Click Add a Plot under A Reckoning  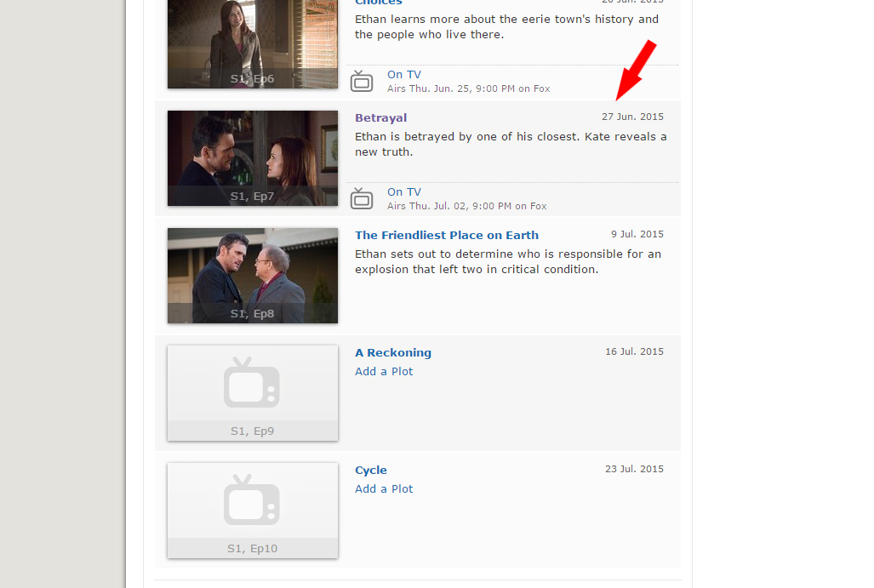384,372
